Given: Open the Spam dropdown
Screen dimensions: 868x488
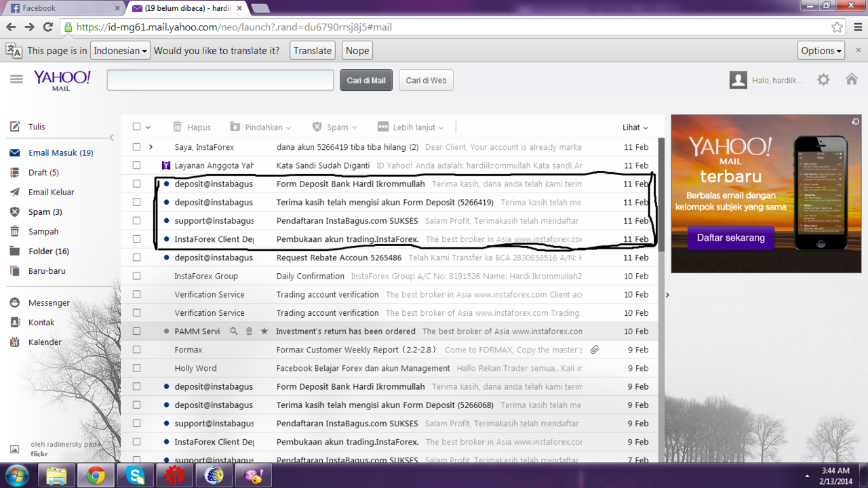Looking at the screenshot, I should tap(334, 127).
